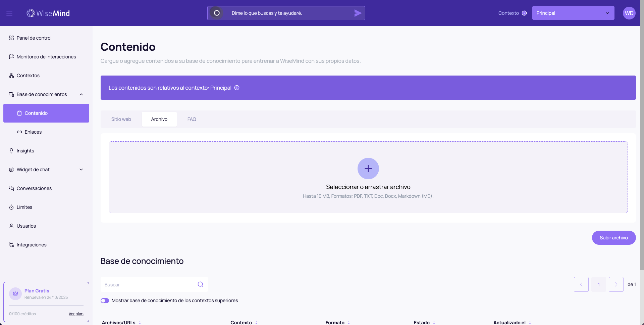Open Insights in the sidebar
The width and height of the screenshot is (644, 325).
[25, 151]
